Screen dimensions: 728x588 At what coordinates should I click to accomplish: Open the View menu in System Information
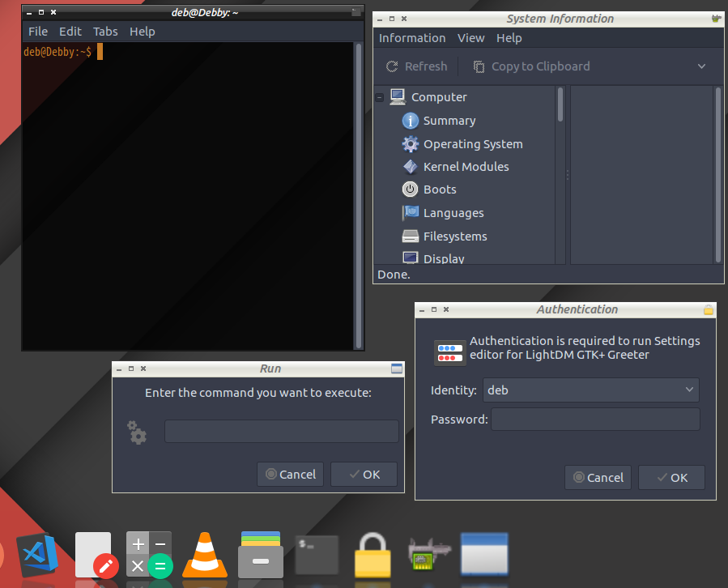coord(470,37)
